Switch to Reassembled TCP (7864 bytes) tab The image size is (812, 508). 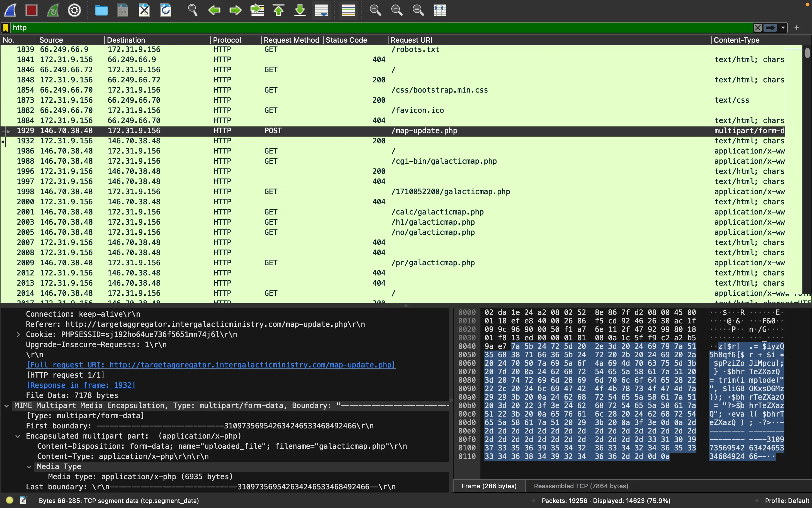click(581, 486)
